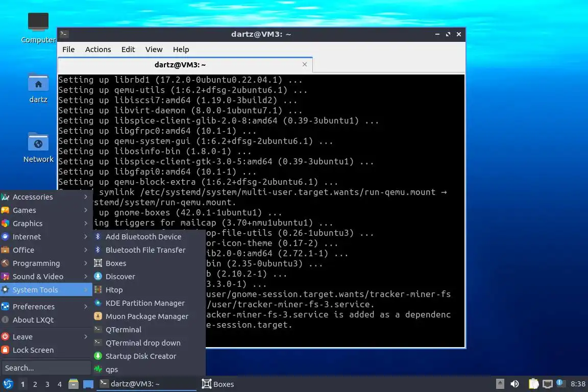Maximize the QTerminal window
This screenshot has width=588, height=392.
tap(448, 34)
